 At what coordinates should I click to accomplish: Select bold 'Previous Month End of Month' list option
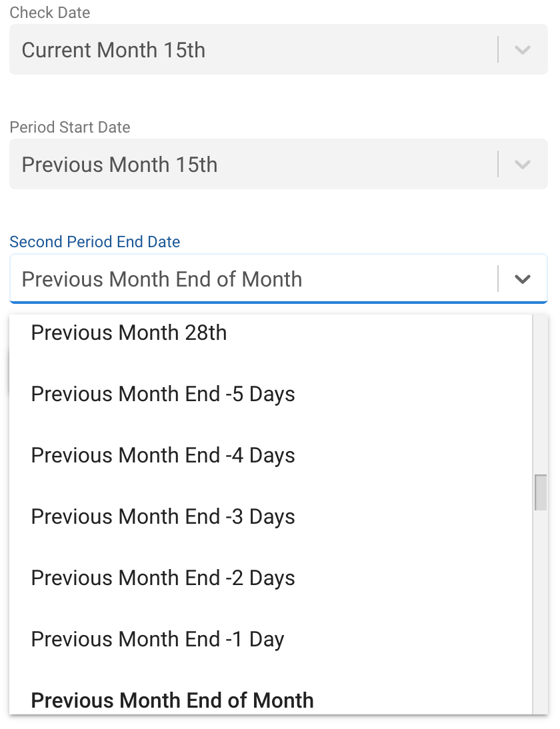coord(172,700)
